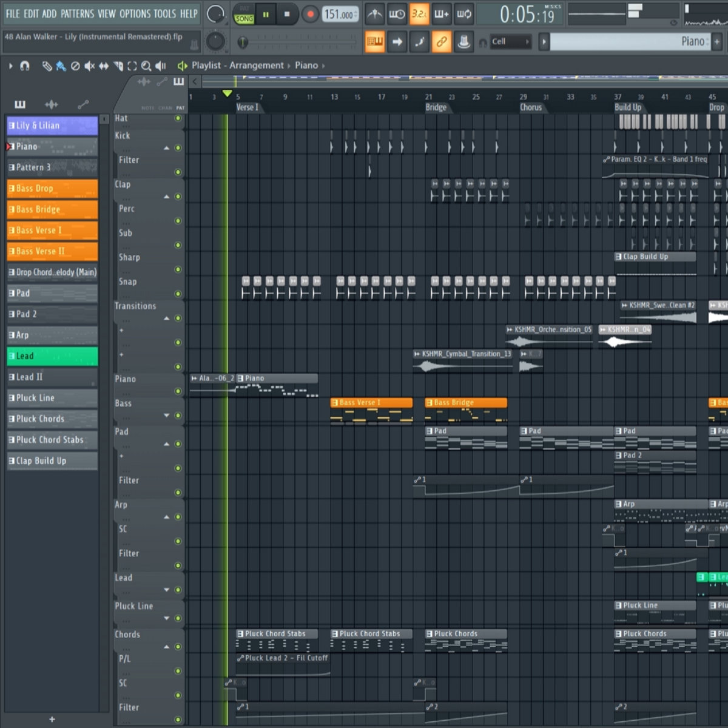Show automation clips in picker panel

tap(83, 104)
